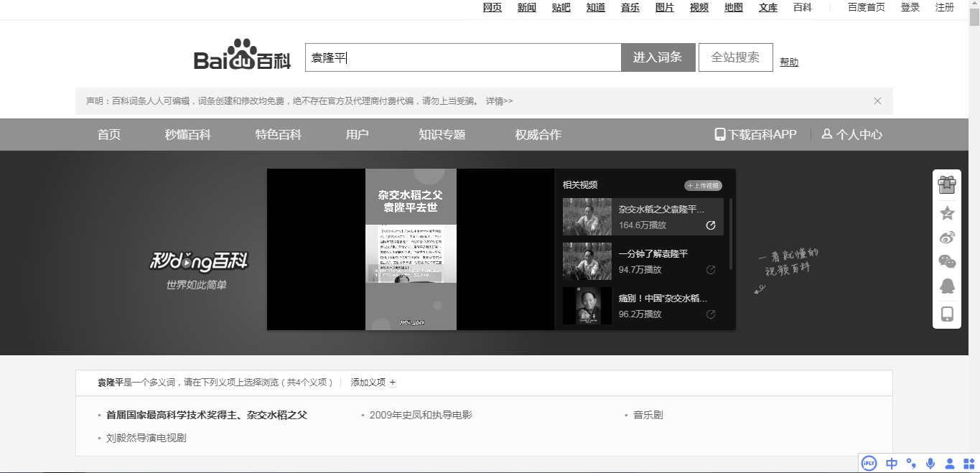Toggle Chinese input mode in iFLY bar
The width and height of the screenshot is (980, 473).
point(892,464)
